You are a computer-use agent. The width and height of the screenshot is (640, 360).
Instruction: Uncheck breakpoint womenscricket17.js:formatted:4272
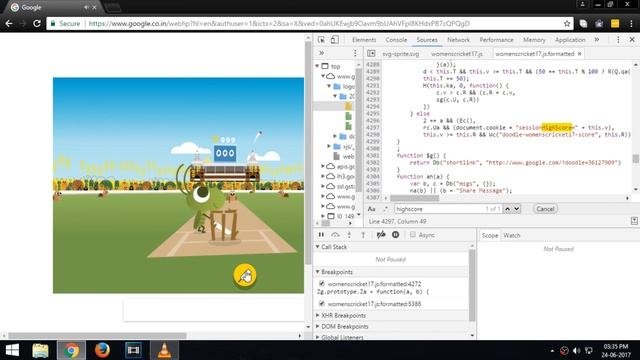pos(322,283)
